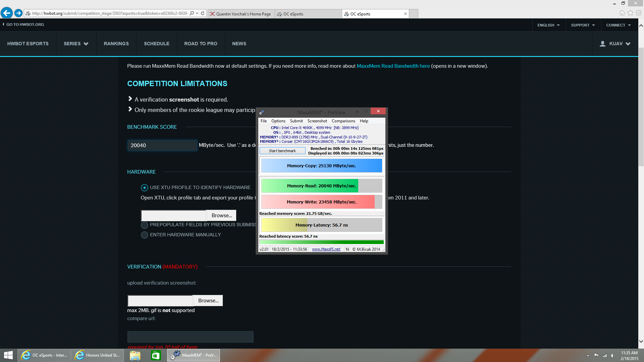This screenshot has height=362, width=644.
Task: Switch to the first OC eSports tab
Action: [308, 14]
